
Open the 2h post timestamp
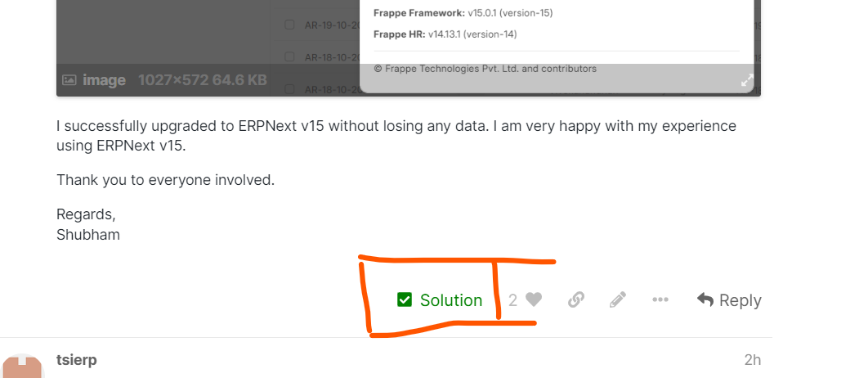pyautogui.click(x=752, y=360)
